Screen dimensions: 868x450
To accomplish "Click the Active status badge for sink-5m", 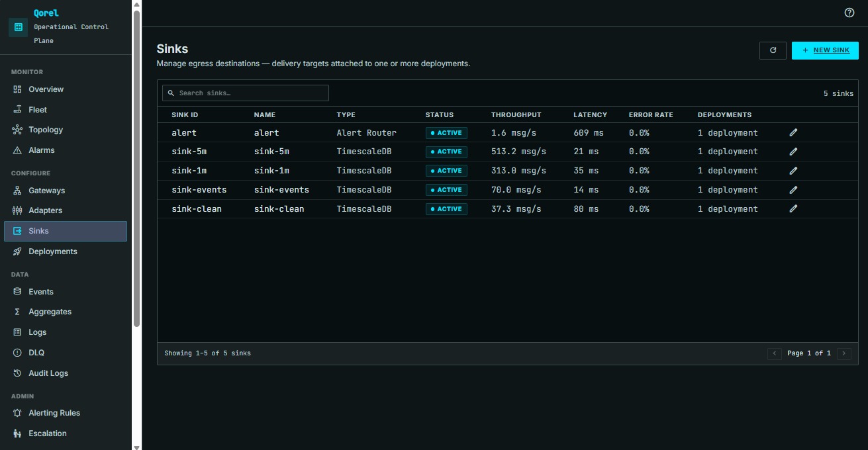I will pos(447,152).
